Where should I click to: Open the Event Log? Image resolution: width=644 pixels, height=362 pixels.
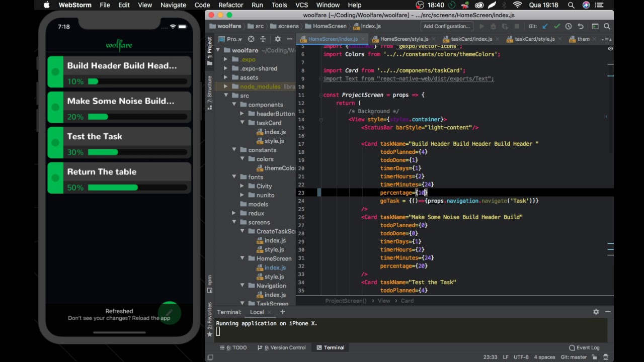click(x=584, y=347)
